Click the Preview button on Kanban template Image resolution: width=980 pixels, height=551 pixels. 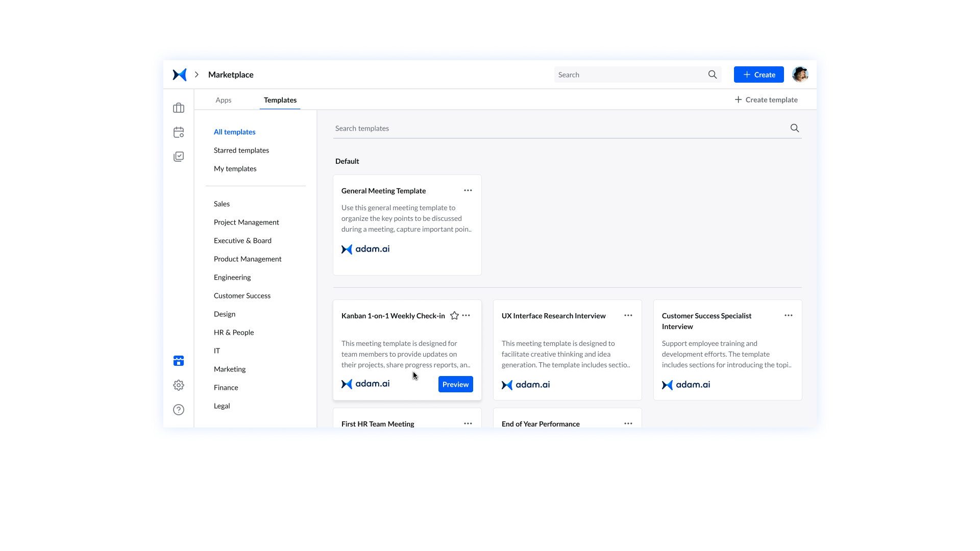pos(455,384)
